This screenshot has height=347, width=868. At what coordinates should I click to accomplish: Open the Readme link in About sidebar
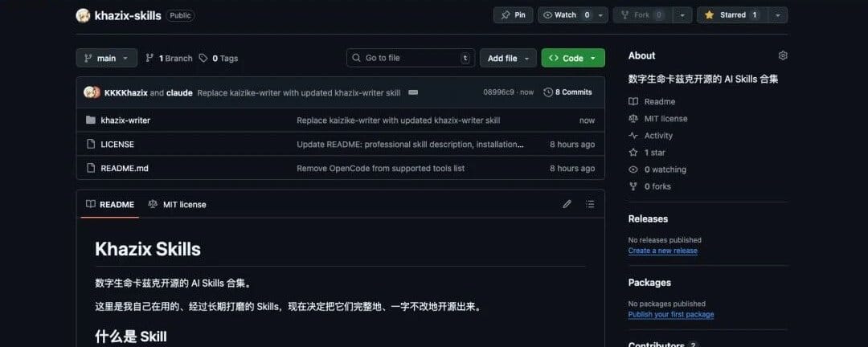click(652, 102)
